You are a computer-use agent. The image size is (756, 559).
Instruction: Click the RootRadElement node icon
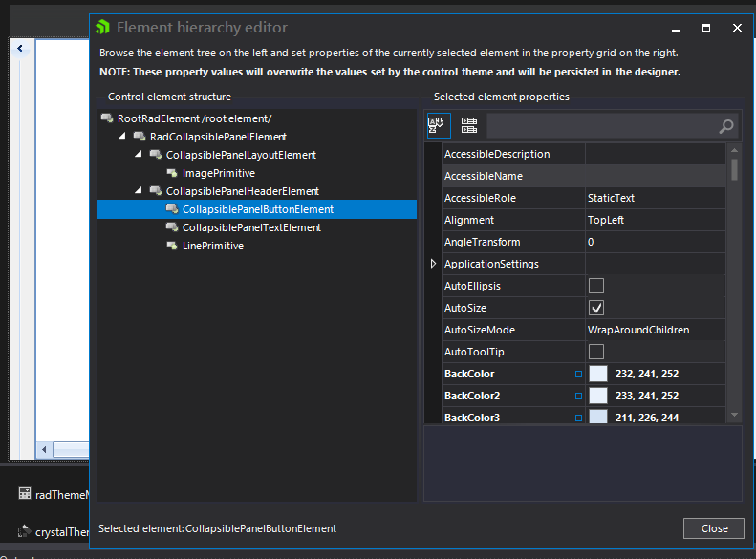point(106,118)
